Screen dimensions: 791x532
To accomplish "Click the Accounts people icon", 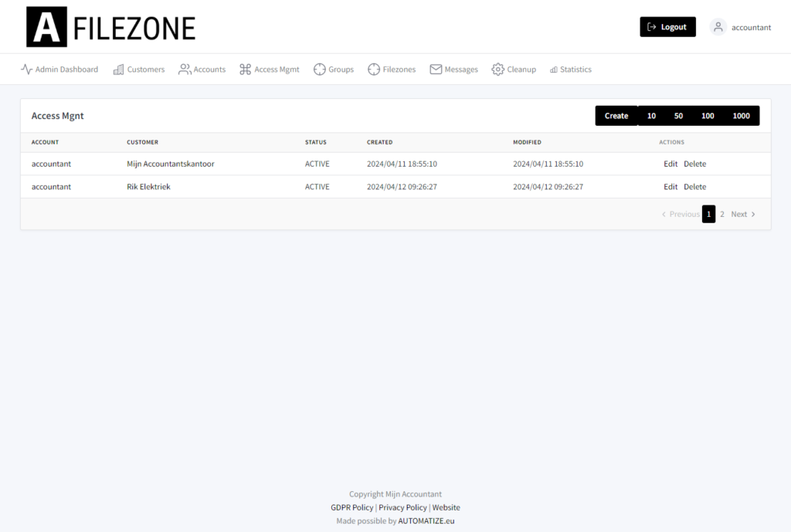I will (185, 69).
